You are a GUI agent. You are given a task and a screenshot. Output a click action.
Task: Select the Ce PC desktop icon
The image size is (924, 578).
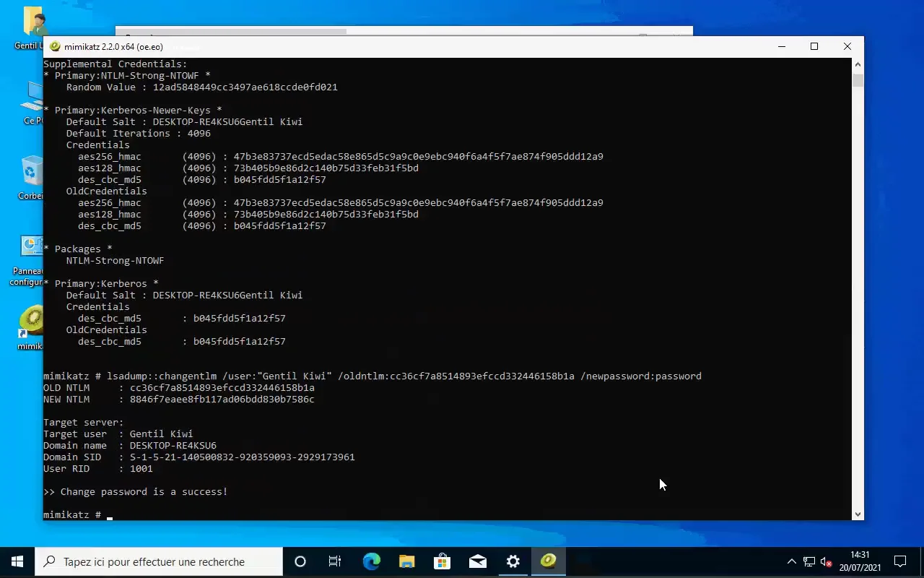pos(33,103)
